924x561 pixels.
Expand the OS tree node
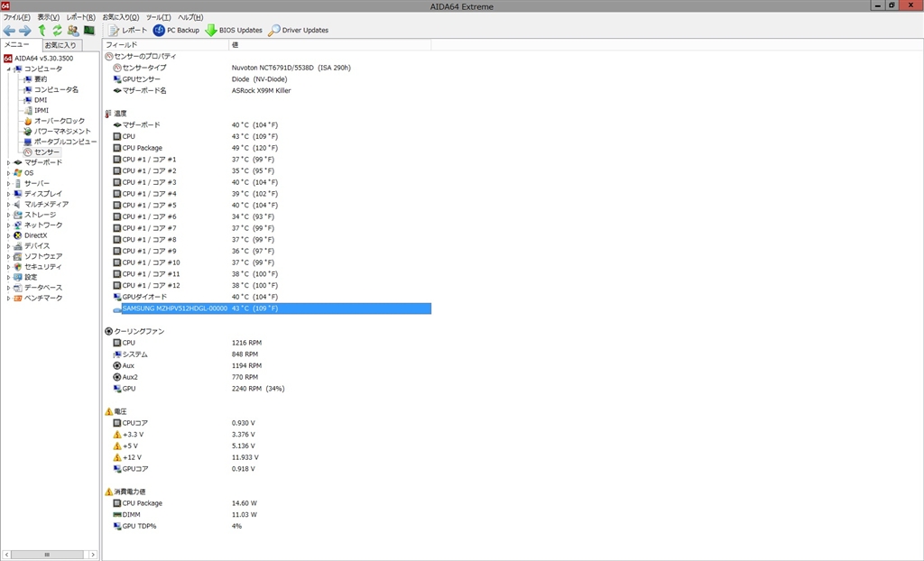pyautogui.click(x=8, y=173)
